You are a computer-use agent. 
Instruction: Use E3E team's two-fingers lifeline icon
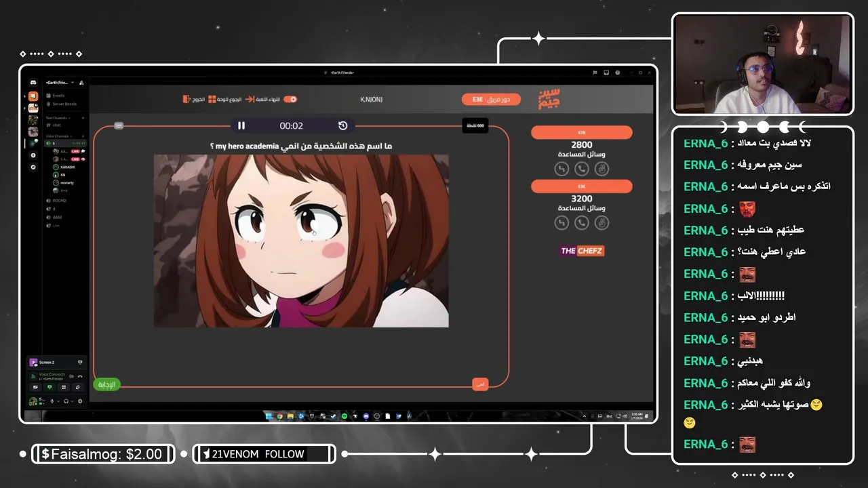point(602,222)
